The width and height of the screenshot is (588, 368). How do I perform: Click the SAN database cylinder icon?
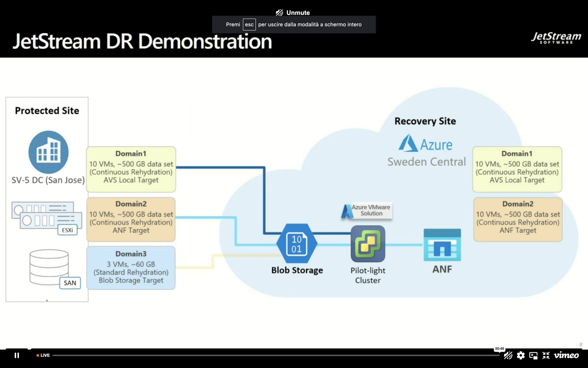click(49, 267)
